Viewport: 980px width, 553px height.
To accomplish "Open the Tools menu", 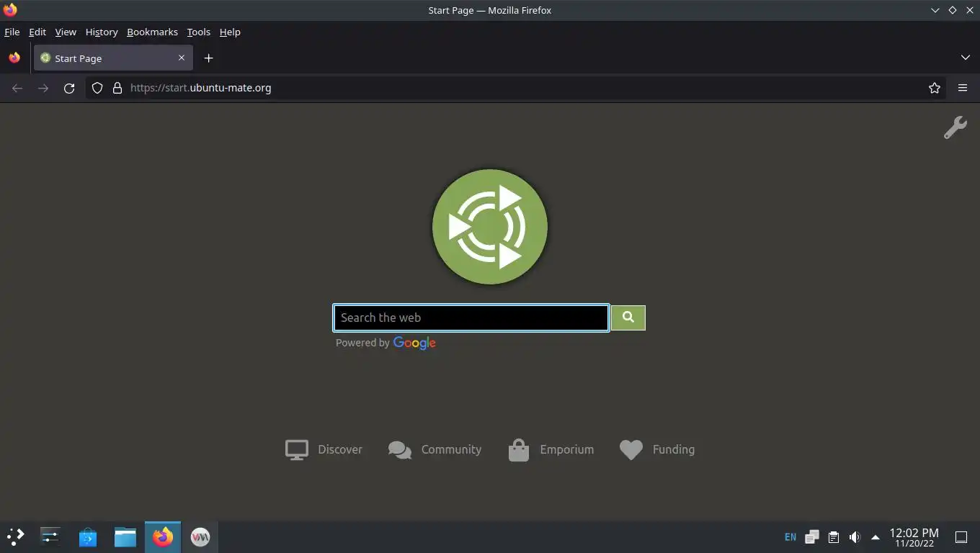I will point(198,32).
